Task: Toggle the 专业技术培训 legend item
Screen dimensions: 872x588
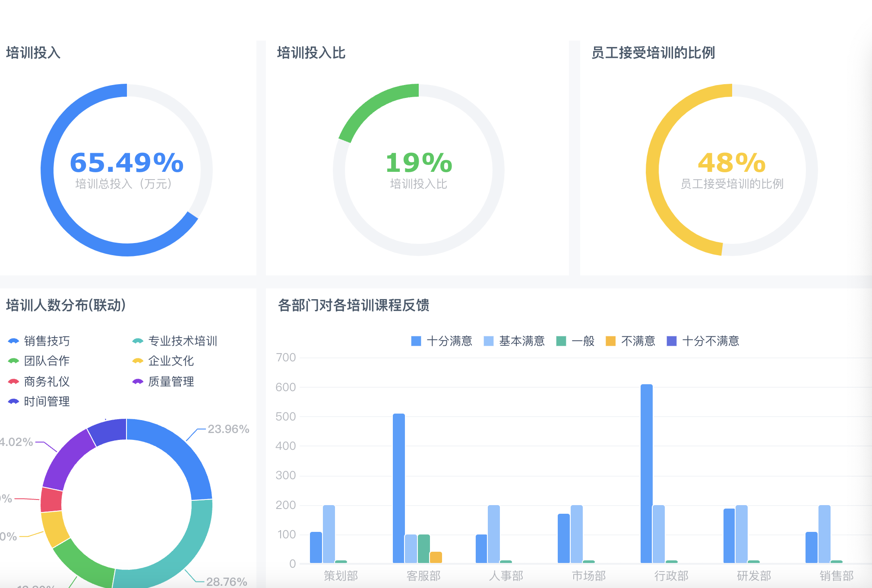Action: pos(175,341)
